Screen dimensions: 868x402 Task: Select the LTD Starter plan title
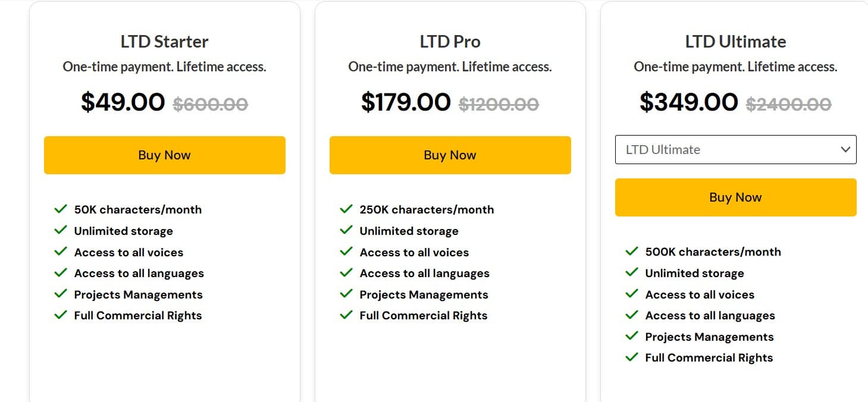[x=164, y=42]
